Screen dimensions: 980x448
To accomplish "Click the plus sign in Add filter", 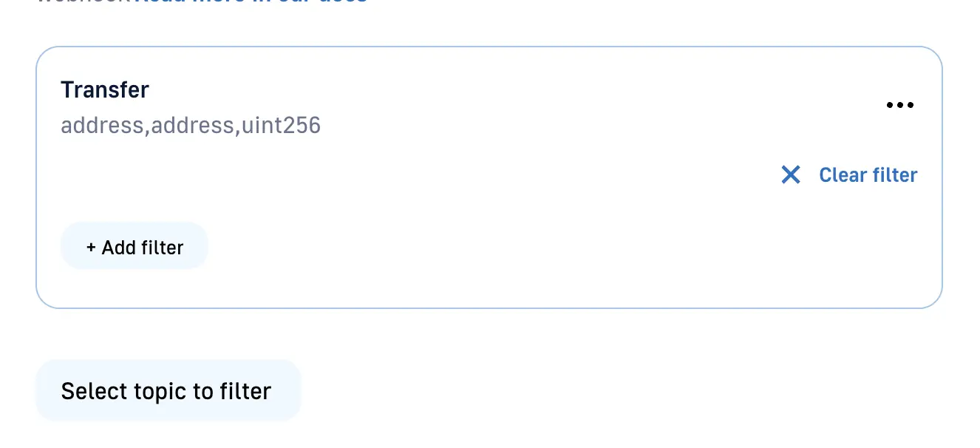I will [x=91, y=248].
